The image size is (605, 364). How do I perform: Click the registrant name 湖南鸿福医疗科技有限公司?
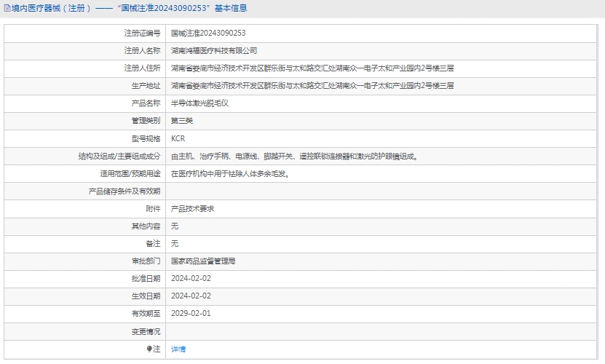214,51
